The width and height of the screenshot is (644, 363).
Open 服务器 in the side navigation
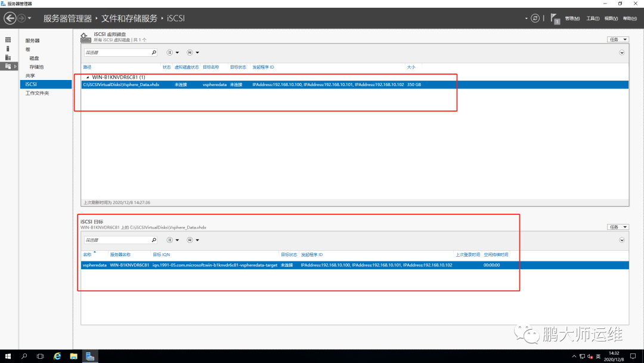coord(32,41)
